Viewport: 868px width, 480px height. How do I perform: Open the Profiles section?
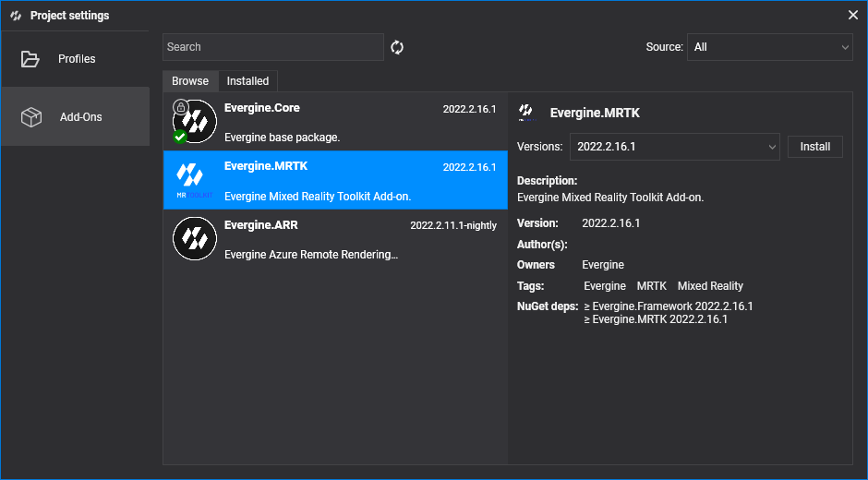click(x=76, y=59)
